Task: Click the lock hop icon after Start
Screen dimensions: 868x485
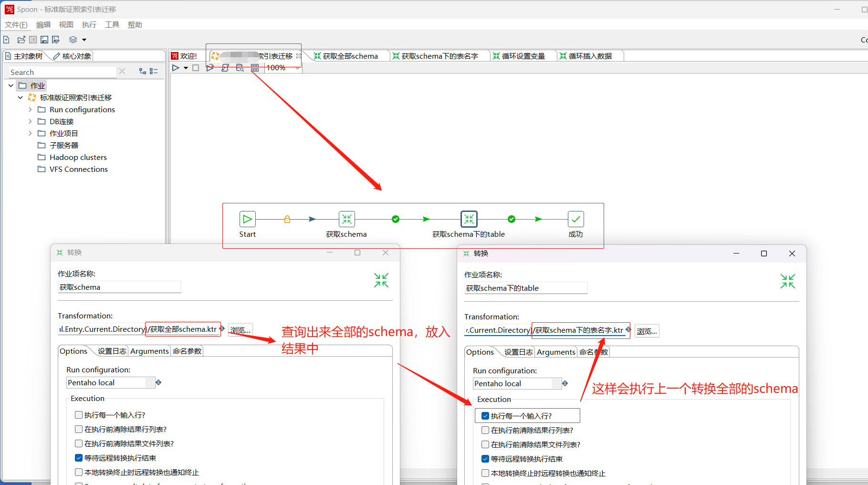Action: pos(287,219)
